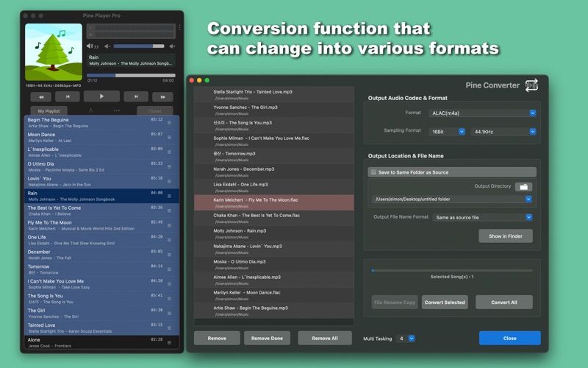This screenshot has height=368, width=588.
Task: Select Norah Jones - December.mp3 in converter
Action: click(273, 171)
